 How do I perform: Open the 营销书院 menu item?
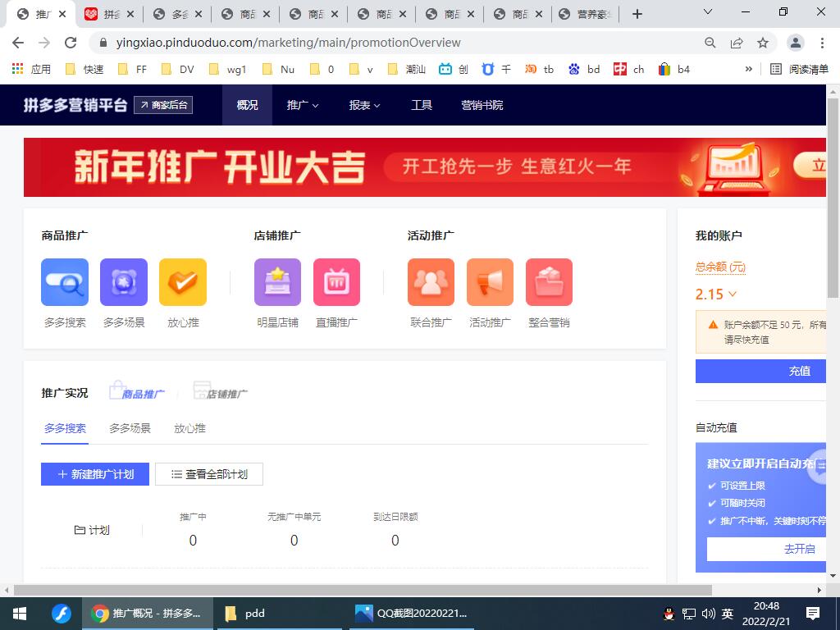tap(482, 105)
